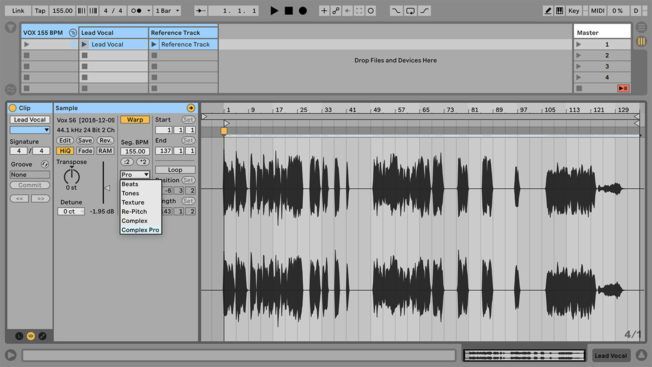Click the Punch-In switch icon
Image resolution: width=652 pixels, height=367 pixels.
click(396, 11)
